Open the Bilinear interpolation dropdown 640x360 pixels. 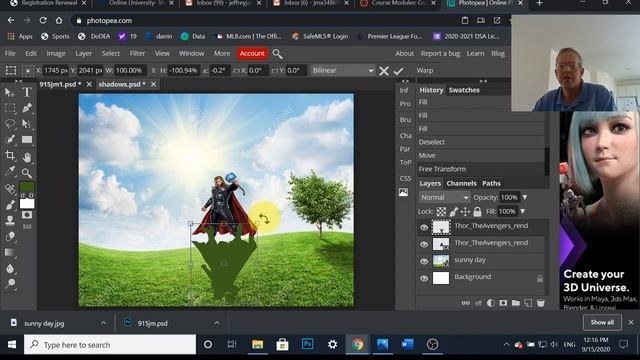342,71
